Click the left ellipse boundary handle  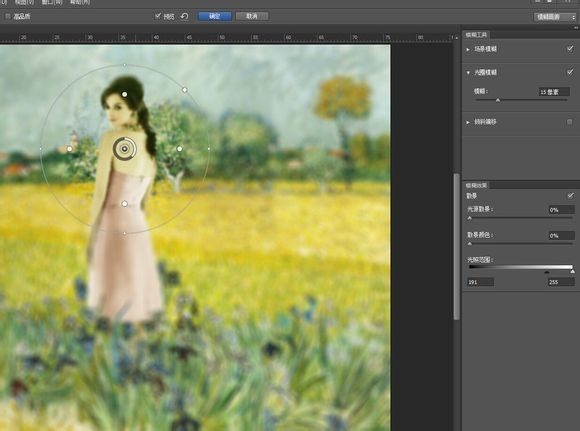click(41, 149)
